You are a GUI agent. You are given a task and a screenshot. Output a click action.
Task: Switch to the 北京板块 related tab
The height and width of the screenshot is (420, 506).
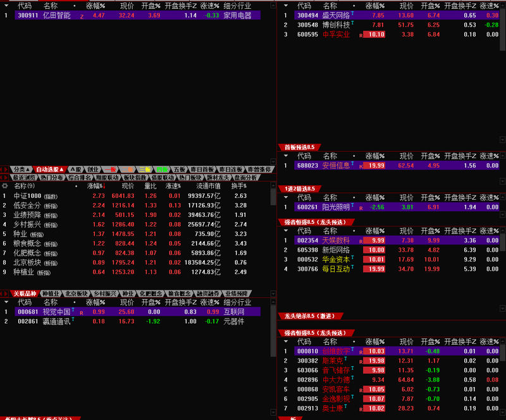(x=76, y=293)
